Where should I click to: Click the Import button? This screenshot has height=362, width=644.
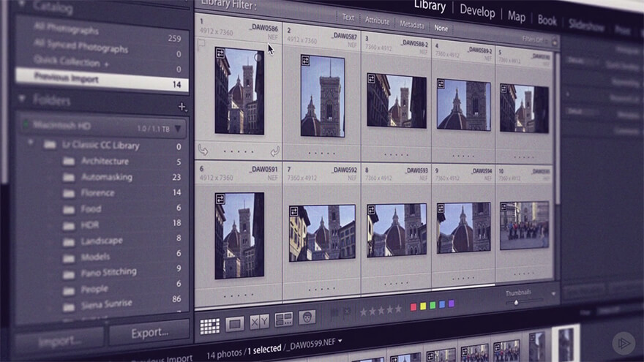click(x=59, y=341)
